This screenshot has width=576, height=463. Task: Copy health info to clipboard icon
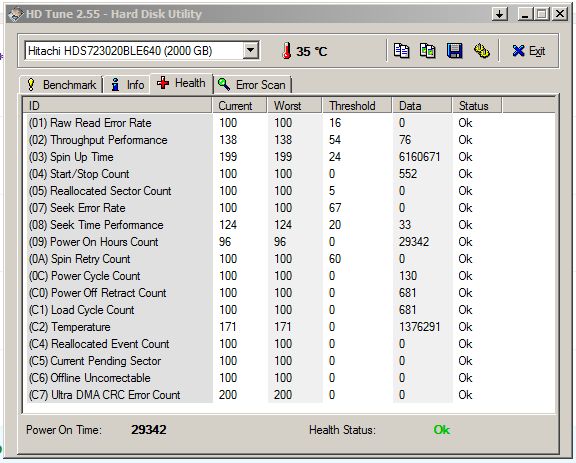tap(401, 51)
